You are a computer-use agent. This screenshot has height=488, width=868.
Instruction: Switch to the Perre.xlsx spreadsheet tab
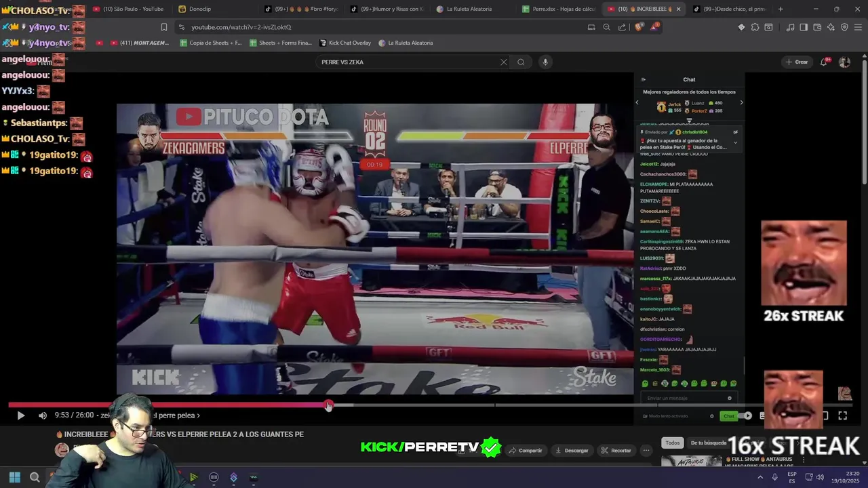pos(559,9)
